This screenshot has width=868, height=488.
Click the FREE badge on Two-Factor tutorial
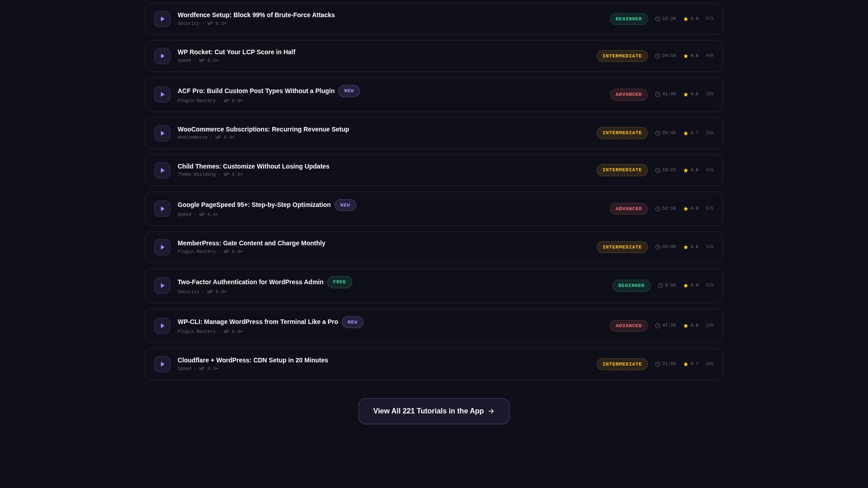[340, 282]
